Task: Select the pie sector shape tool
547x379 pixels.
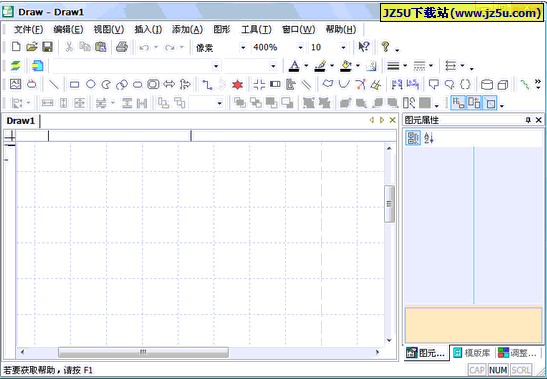Action: (x=106, y=84)
